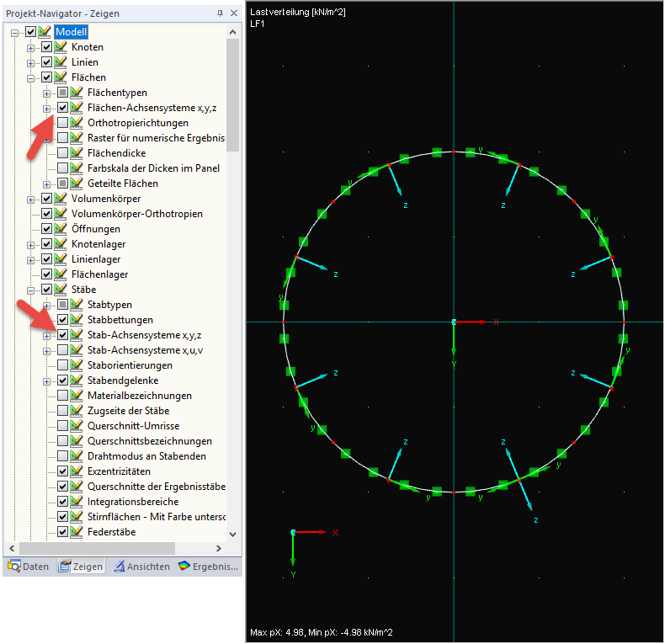Expand the Linien tree node

(x=30, y=63)
